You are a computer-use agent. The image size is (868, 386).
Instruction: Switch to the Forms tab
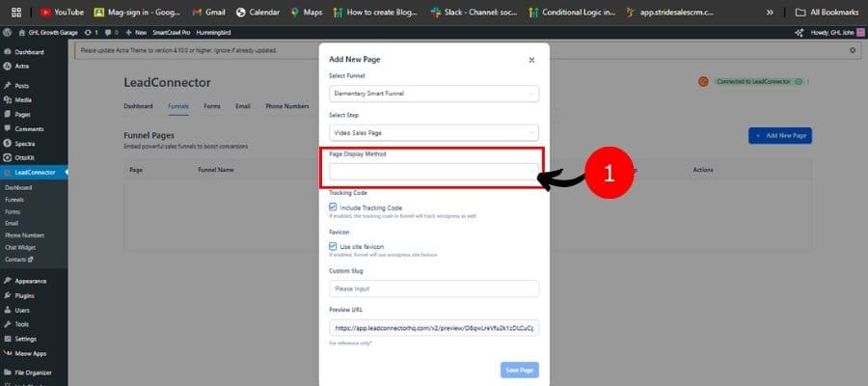[212, 106]
